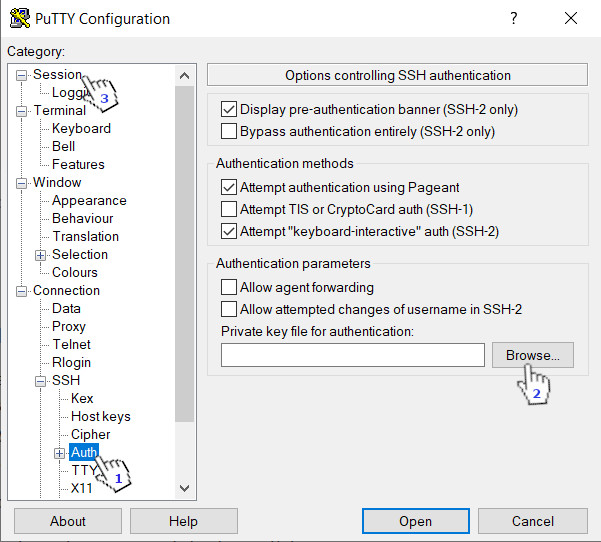
Task: Click category tree scroll down arrow
Action: [184, 488]
